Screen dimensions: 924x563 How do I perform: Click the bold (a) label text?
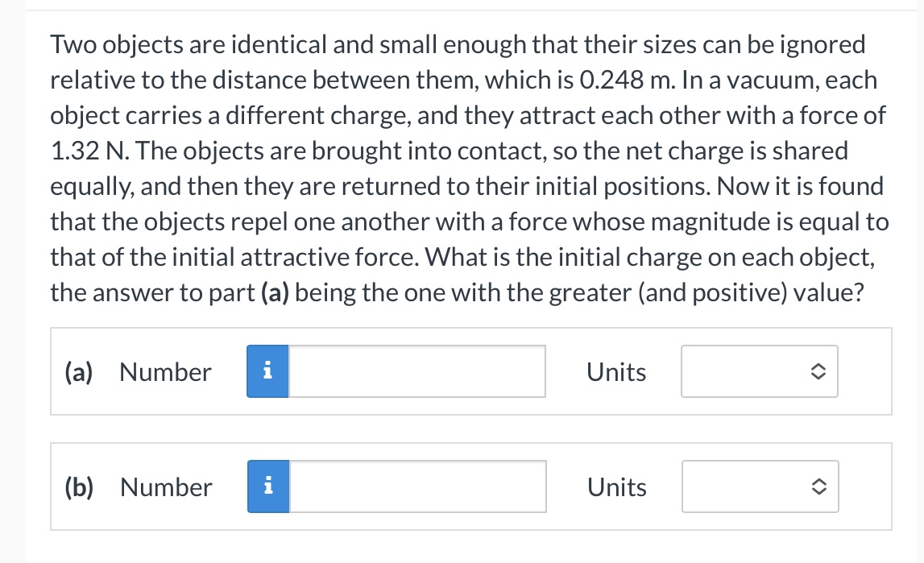77,371
